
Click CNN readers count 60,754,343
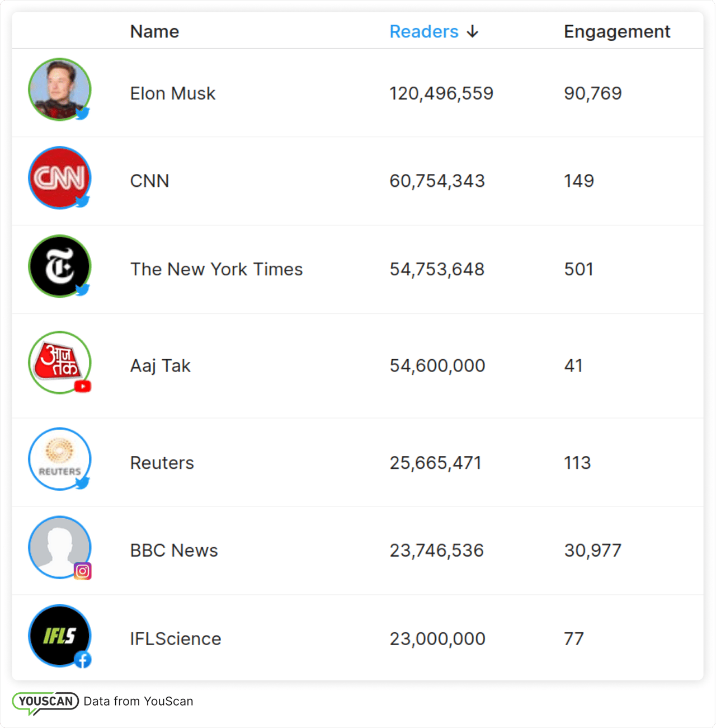[x=437, y=181]
